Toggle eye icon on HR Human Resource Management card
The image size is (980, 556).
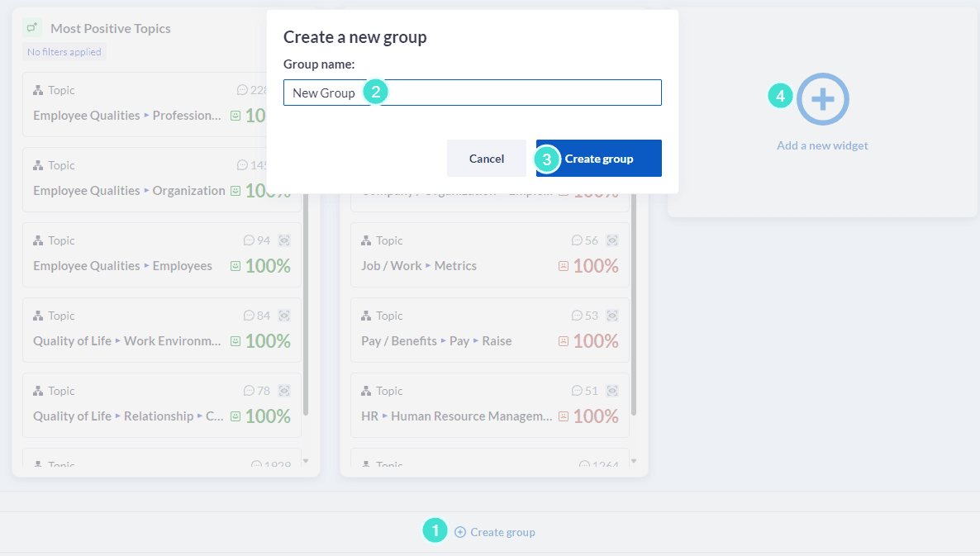click(612, 391)
